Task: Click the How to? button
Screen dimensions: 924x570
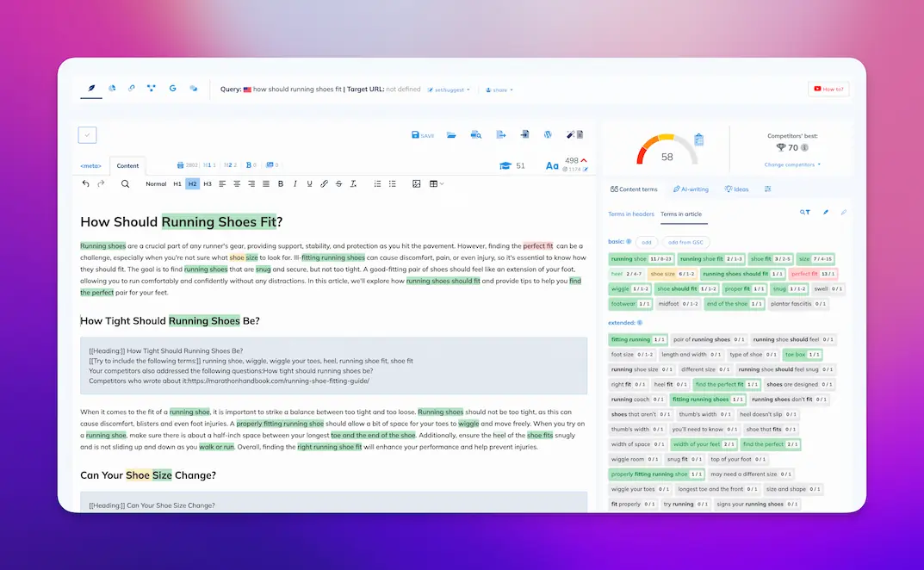Action: coord(828,89)
